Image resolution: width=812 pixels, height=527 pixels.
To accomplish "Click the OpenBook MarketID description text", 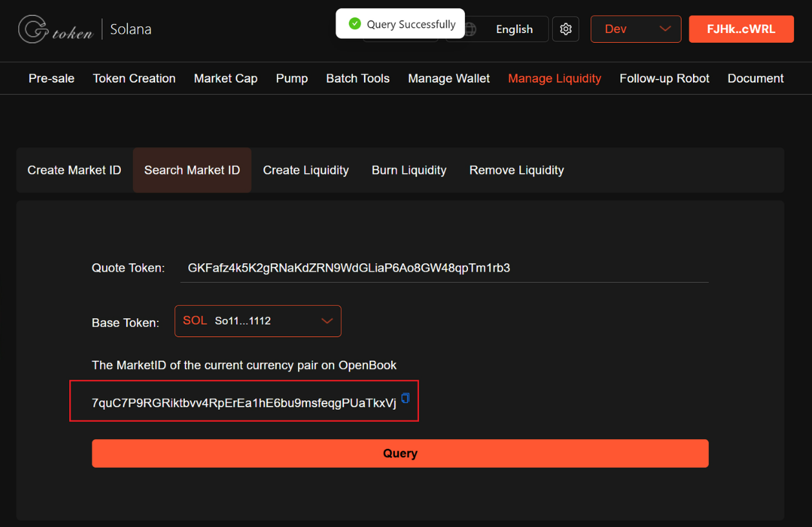I will point(244,365).
